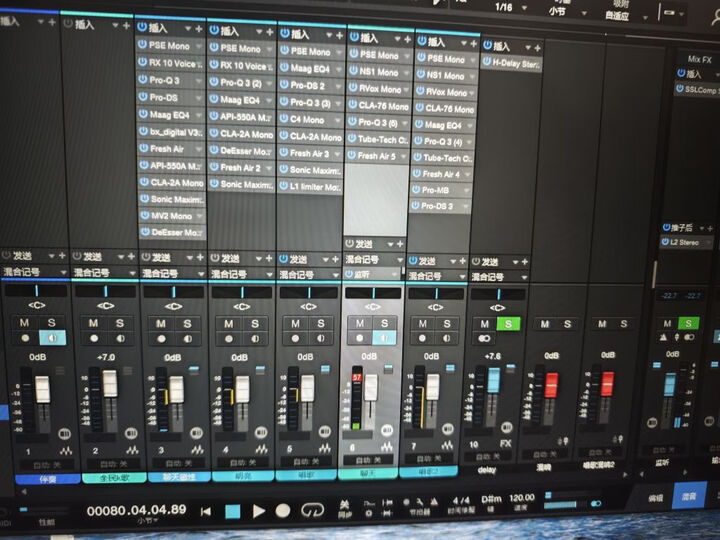Click the sends power button on channel 7
Viewport: 720px width, 540px height.
tap(413, 260)
